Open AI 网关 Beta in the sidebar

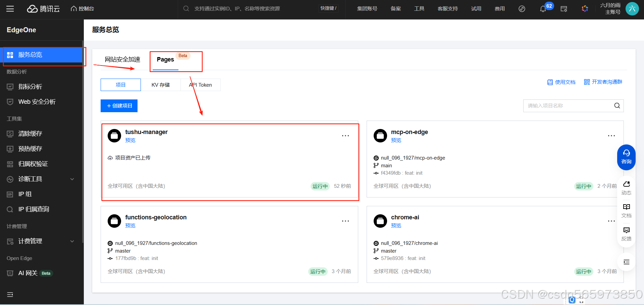coord(42,273)
